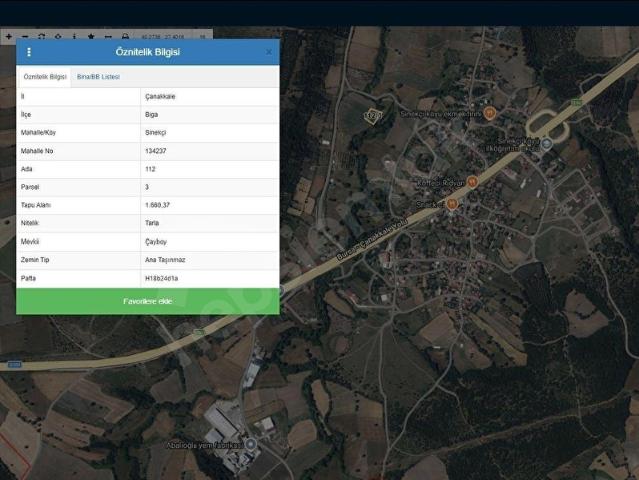Screen dimensions: 639x480
Task: Select the Mevkii value 'Çayboy'
Action: coord(156,242)
